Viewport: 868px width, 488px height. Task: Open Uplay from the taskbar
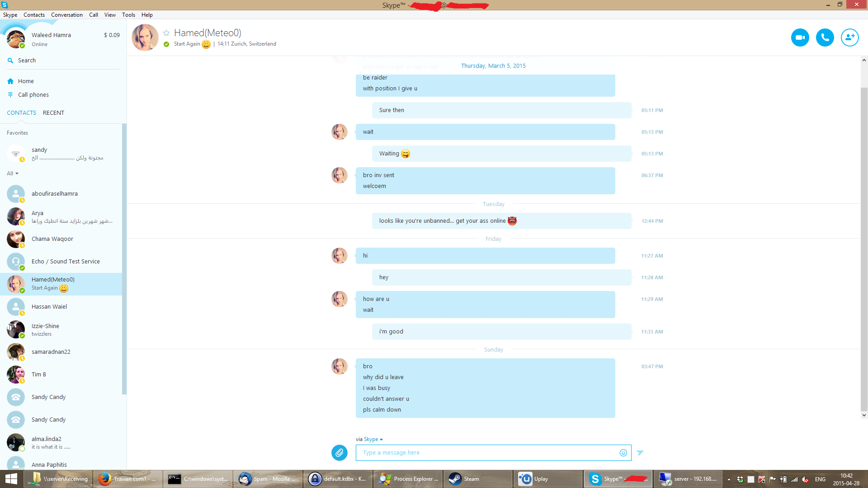pos(548,479)
